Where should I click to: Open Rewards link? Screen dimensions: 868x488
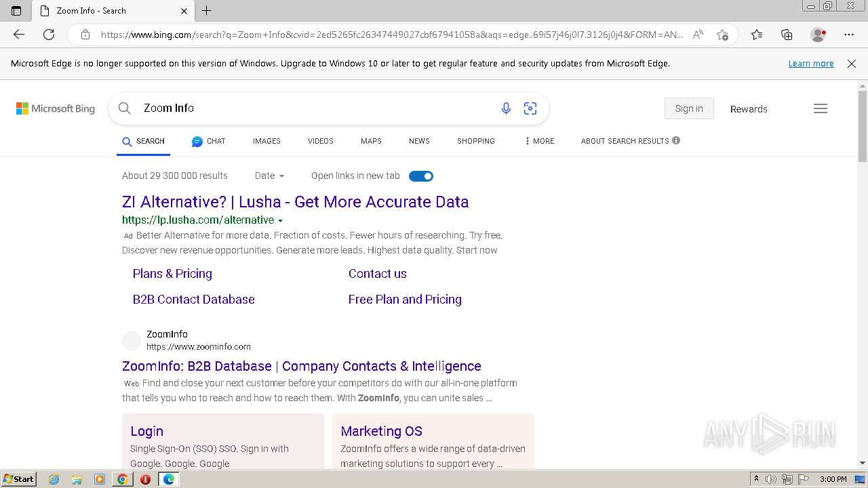click(749, 109)
